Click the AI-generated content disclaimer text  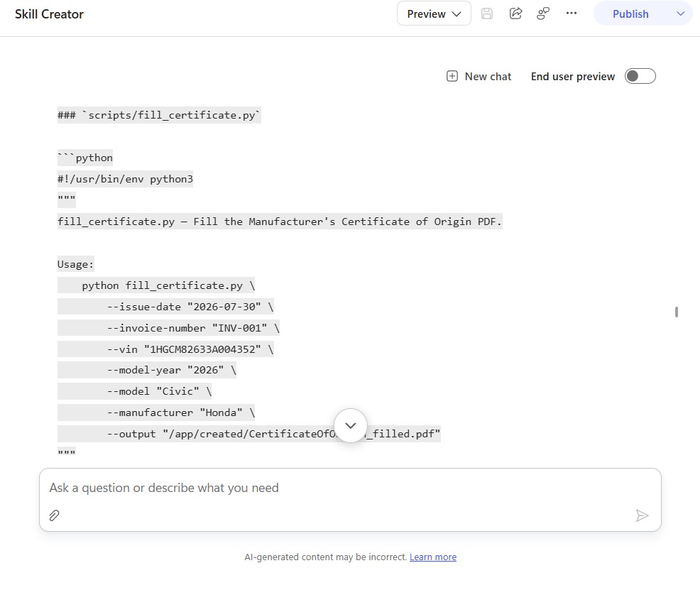[x=325, y=557]
